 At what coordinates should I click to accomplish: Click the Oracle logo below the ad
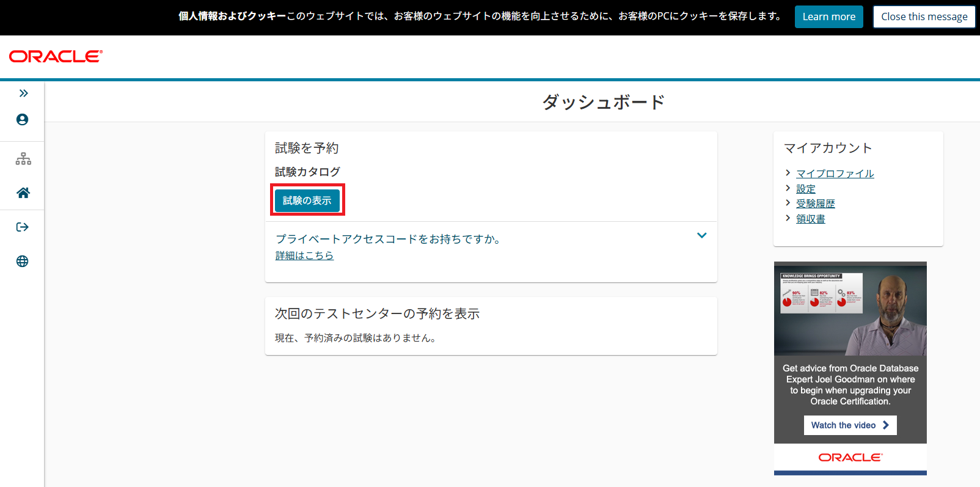850,457
